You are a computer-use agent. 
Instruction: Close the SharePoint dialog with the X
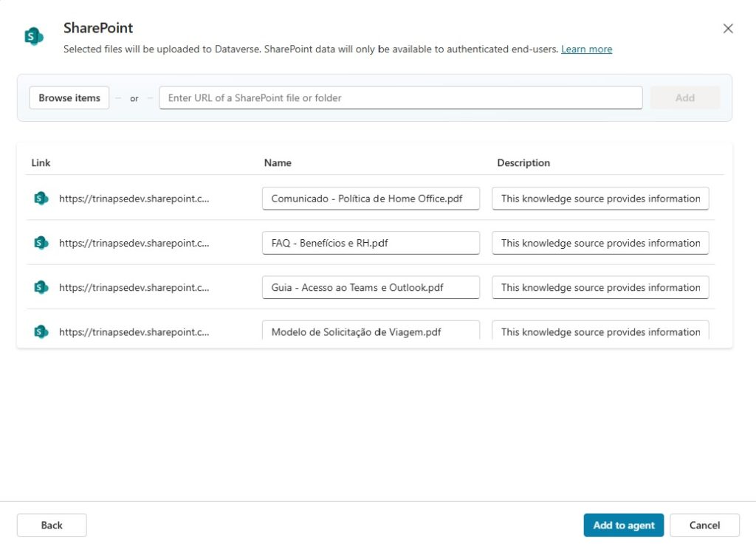(x=728, y=28)
